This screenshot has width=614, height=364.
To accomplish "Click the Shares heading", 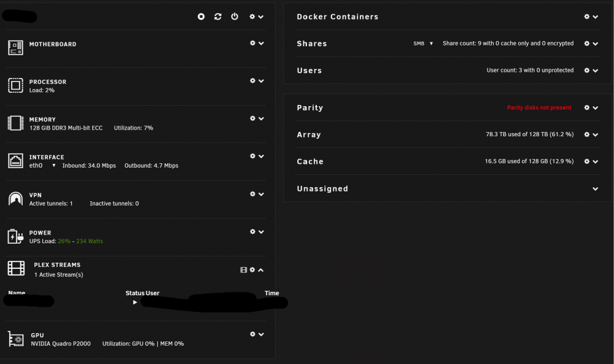I will tap(312, 44).
